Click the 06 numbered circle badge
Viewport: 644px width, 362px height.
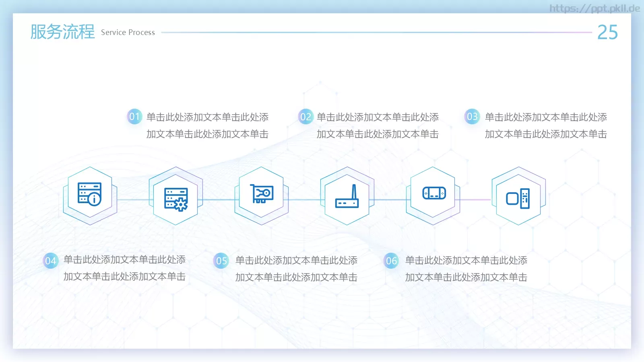[392, 261]
